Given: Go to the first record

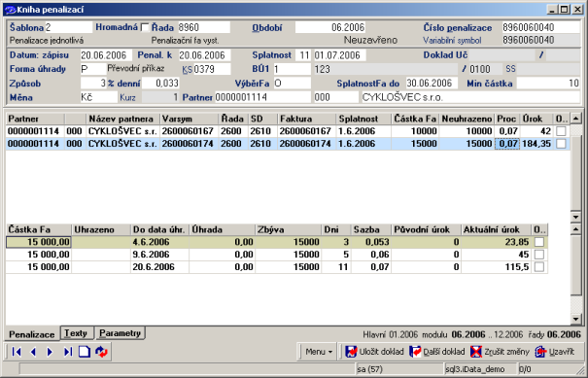Looking at the screenshot, I should tap(17, 352).
